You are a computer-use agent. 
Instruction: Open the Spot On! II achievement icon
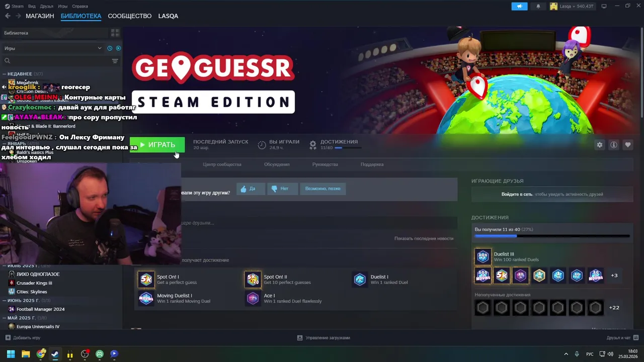point(253,280)
